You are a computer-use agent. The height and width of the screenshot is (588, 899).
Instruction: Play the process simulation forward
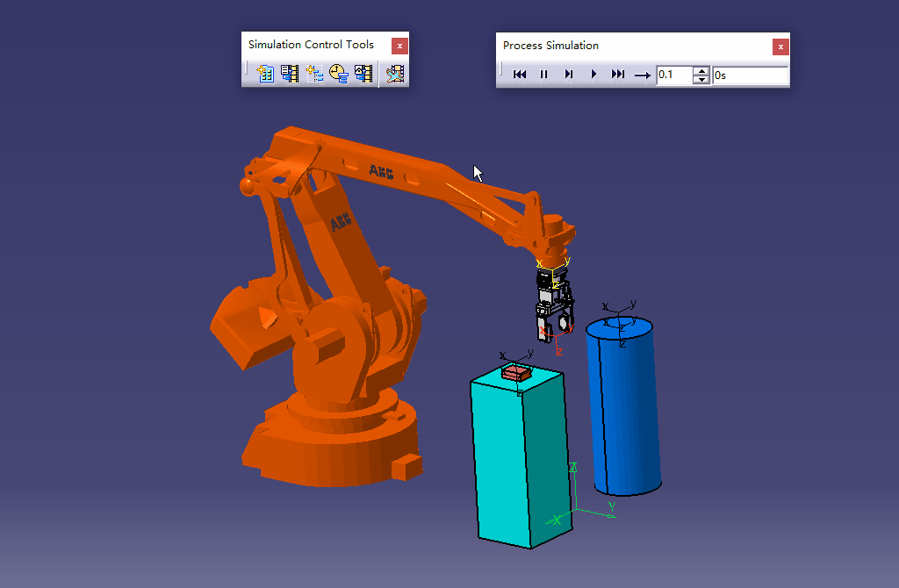click(593, 75)
